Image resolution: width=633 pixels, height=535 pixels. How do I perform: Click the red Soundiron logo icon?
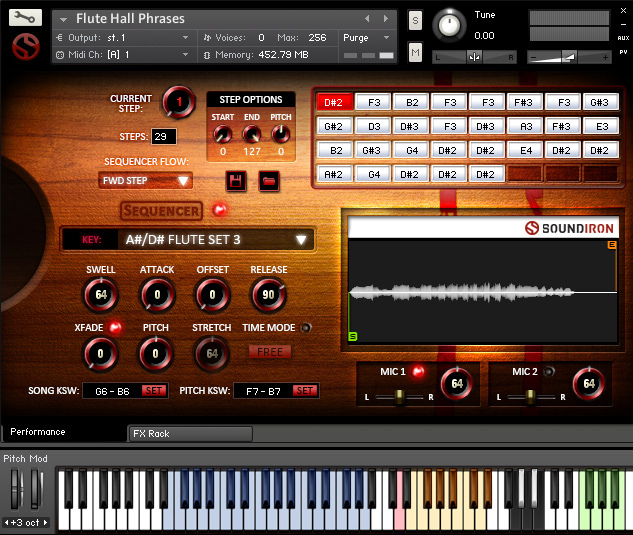click(25, 46)
